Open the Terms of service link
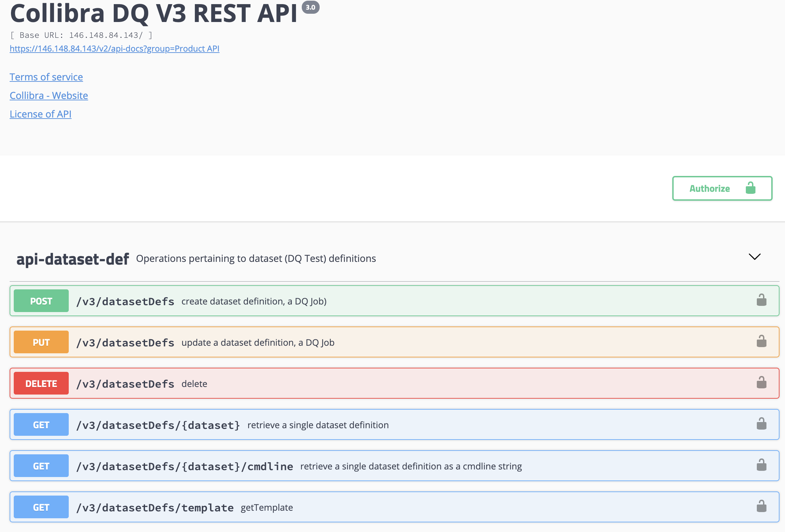Viewport: 785px width, 532px height. (46, 77)
